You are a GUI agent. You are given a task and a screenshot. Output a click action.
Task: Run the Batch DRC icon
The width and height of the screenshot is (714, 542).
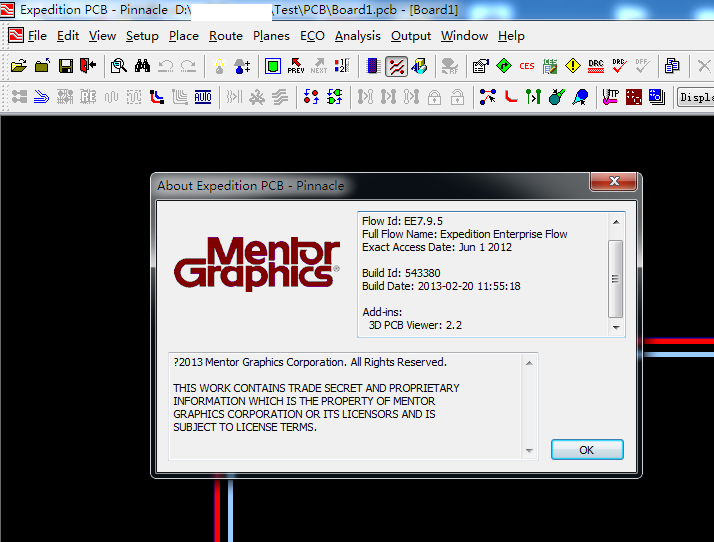coord(596,66)
